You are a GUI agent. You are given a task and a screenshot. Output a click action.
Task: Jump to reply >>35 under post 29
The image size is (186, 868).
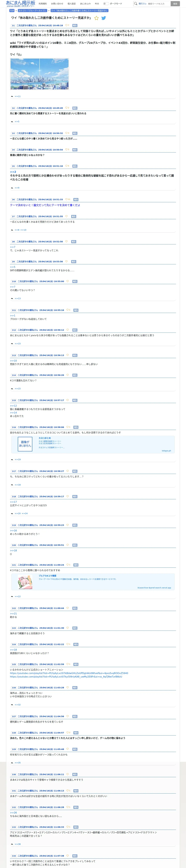click(x=18, y=763)
